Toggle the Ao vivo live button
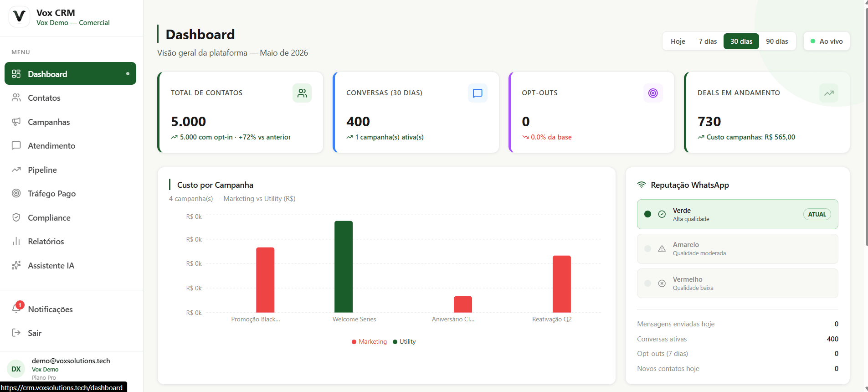The image size is (868, 392). pyautogui.click(x=827, y=41)
